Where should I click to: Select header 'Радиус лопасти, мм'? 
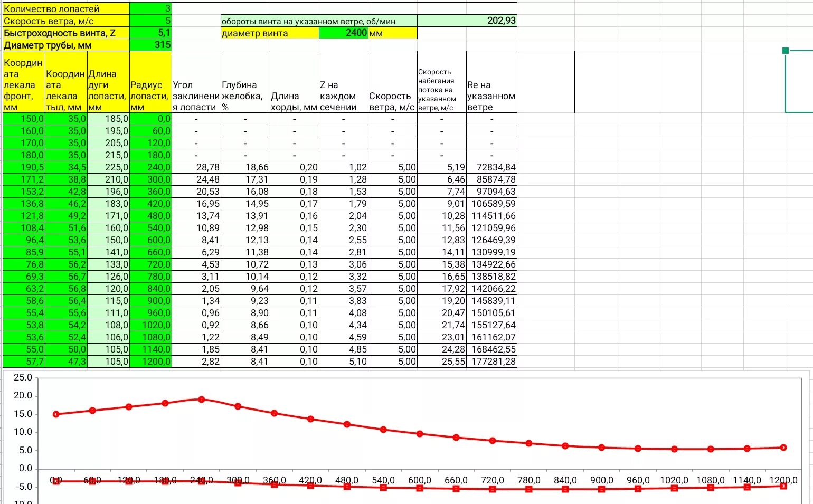tap(150, 82)
